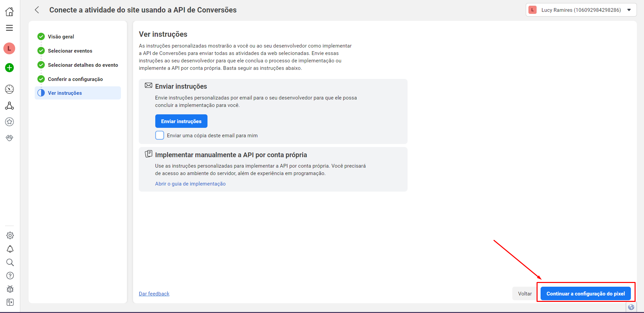Click the Visão geral green checkmark icon
The height and width of the screenshot is (313, 644).
pos(41,36)
